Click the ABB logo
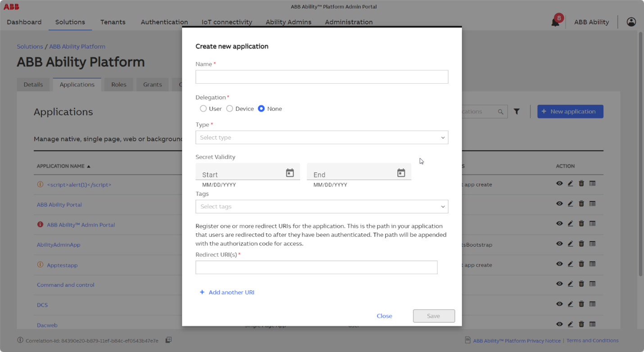This screenshot has height=352, width=644. tap(11, 6)
